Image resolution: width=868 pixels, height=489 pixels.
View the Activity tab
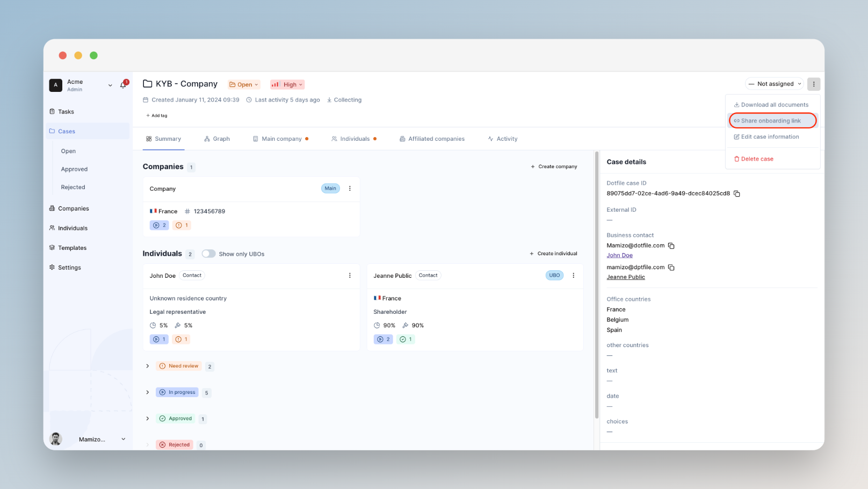503,139
